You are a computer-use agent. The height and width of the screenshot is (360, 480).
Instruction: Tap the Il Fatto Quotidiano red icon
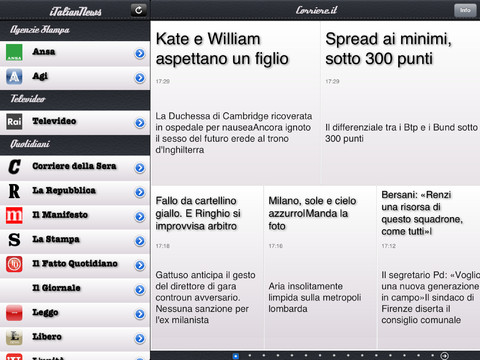pos(14,264)
